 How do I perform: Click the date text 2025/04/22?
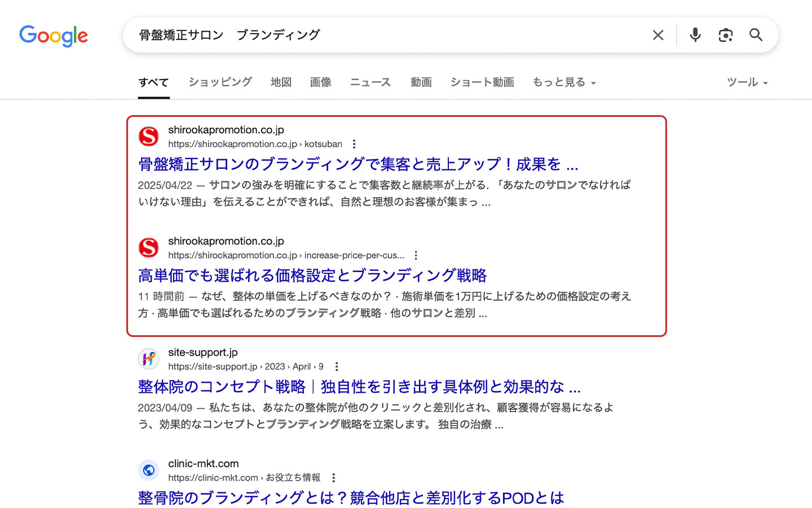click(x=165, y=185)
